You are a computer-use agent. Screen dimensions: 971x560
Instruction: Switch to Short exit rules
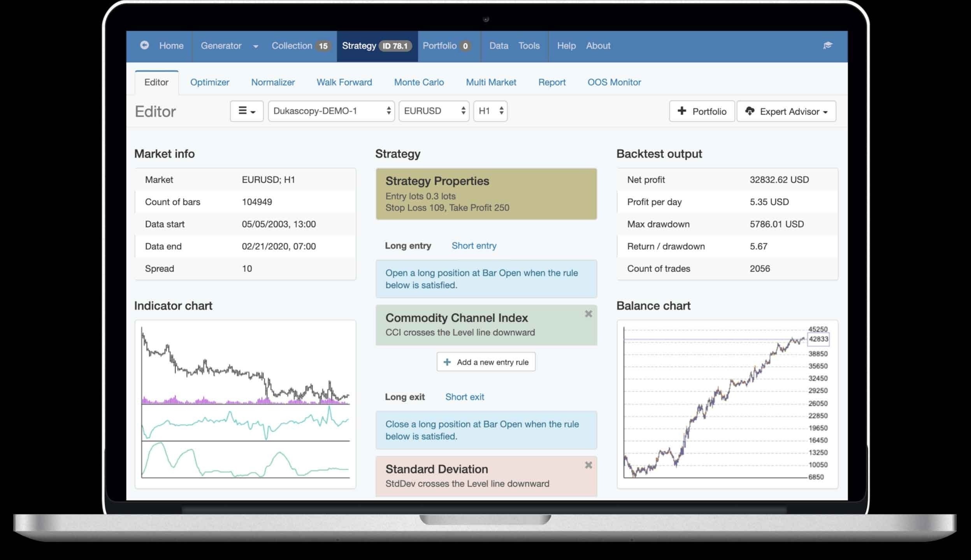coord(464,397)
